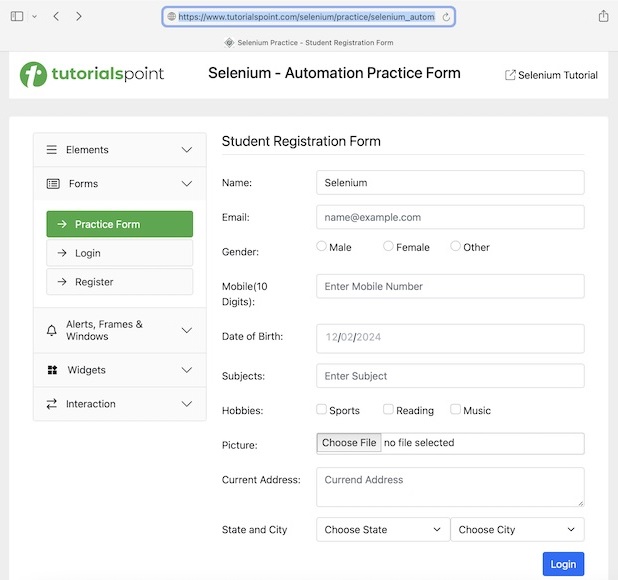Open the Practice Form menu item

pyautogui.click(x=119, y=224)
